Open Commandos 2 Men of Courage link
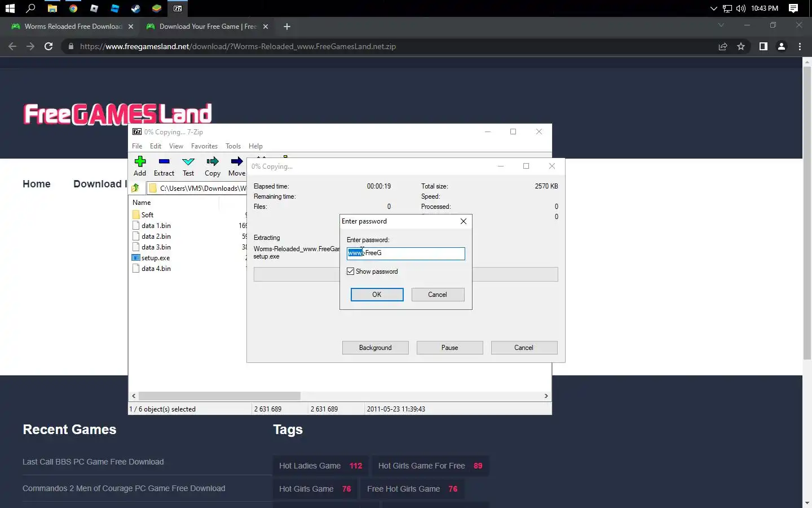 click(124, 488)
